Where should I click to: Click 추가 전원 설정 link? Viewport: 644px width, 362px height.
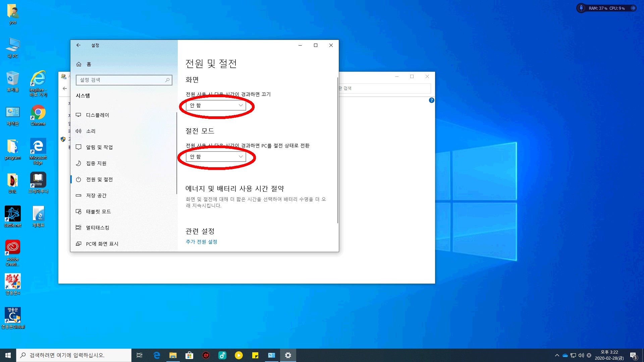[x=201, y=242]
